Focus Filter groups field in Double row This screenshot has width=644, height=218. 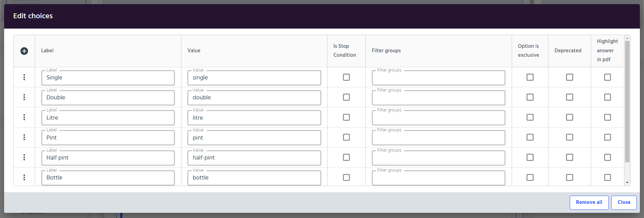[438, 98]
